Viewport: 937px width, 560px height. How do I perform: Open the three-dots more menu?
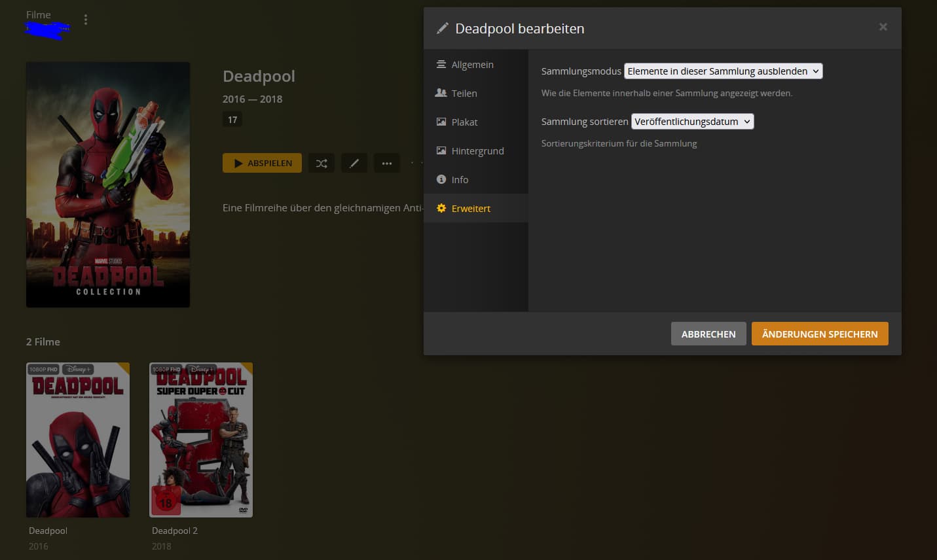click(x=387, y=163)
